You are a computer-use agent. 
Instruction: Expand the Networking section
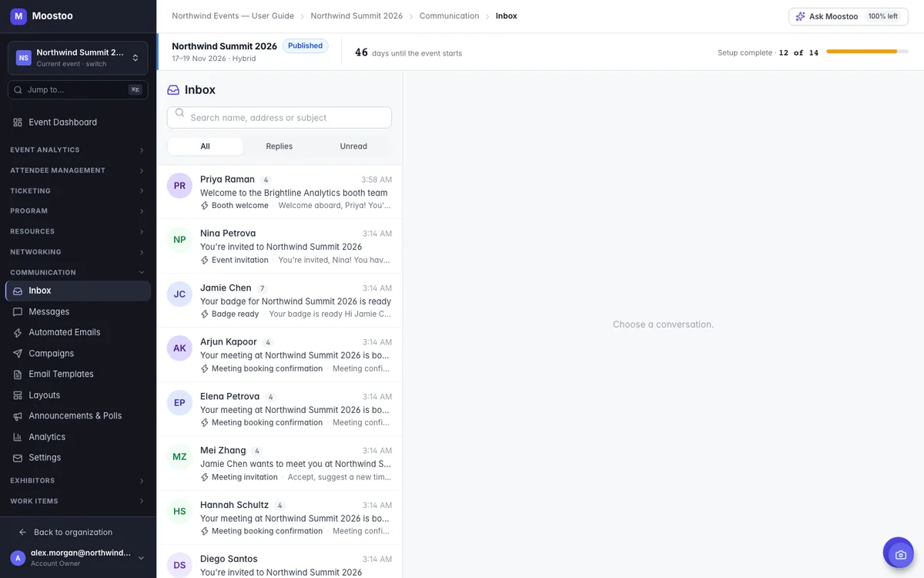(78, 252)
